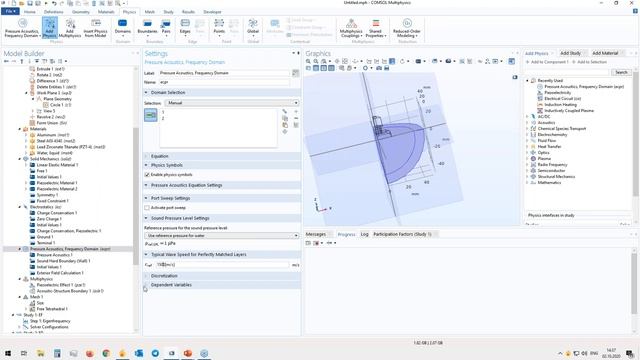
Task: Open the Pairs ribbon button
Action: pos(166,27)
